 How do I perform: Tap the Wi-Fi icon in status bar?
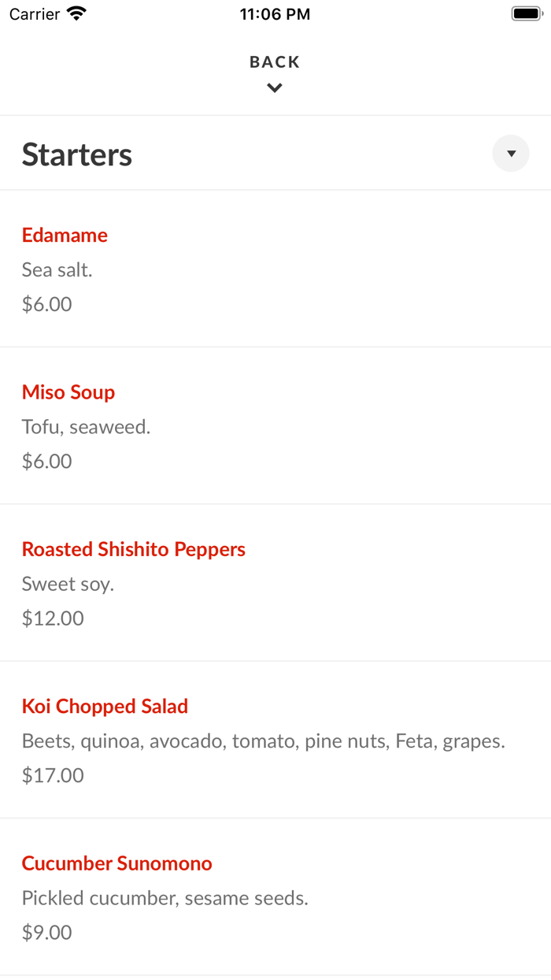click(x=76, y=13)
